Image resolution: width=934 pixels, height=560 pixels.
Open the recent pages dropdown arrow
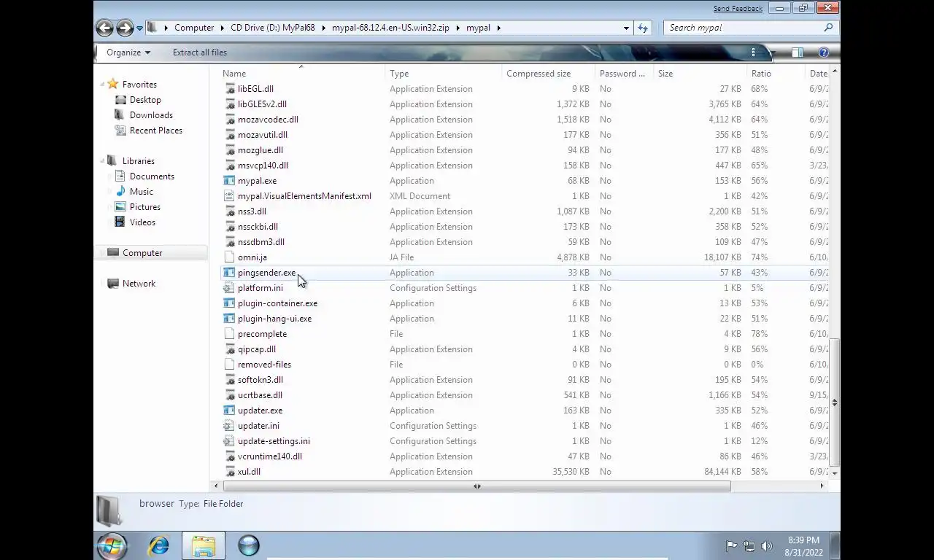point(139,28)
